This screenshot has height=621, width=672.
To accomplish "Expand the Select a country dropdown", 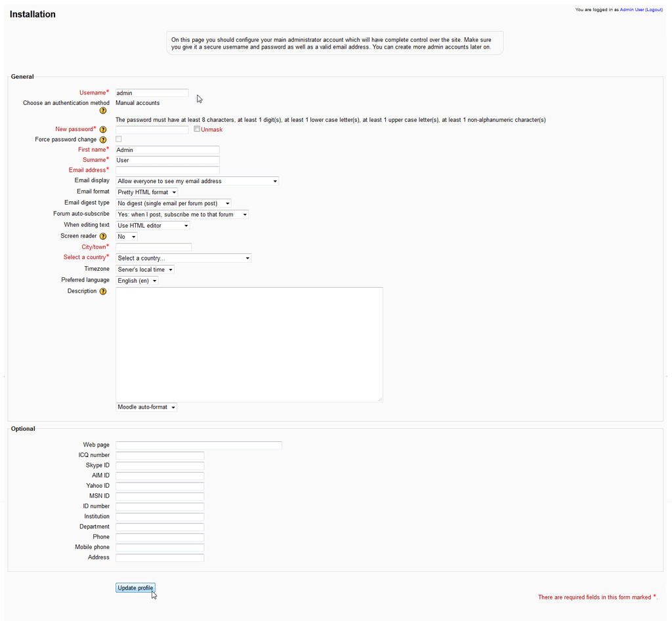I will pyautogui.click(x=183, y=258).
